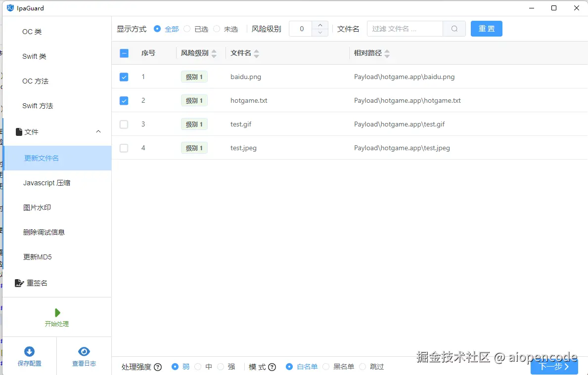This screenshot has height=375, width=588.
Task: Click the 处理强度 help question icon
Action: click(158, 367)
